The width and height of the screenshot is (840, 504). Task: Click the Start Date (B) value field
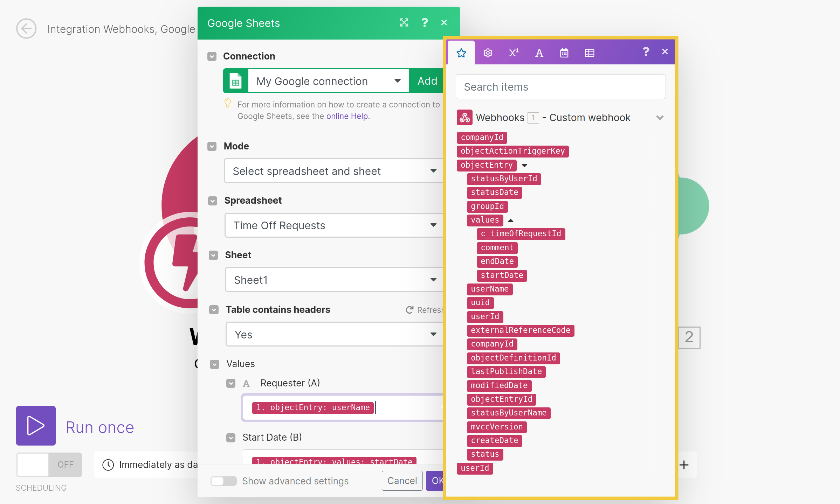pos(343,457)
